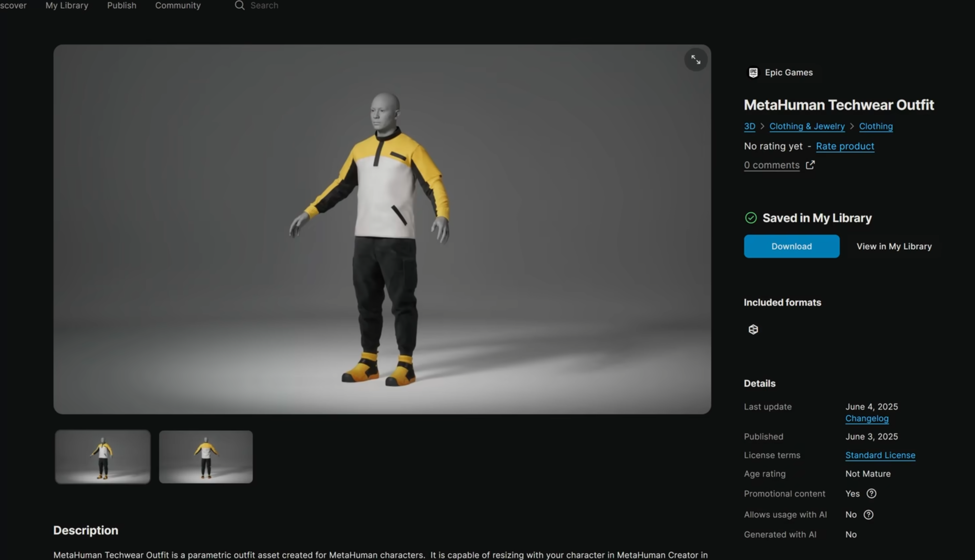Open the Clothing breadcrumb link

click(x=876, y=126)
